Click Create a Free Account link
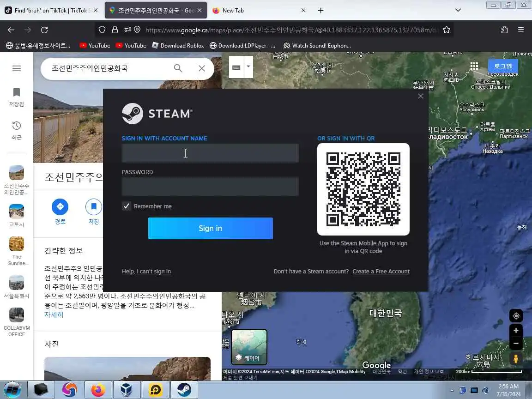The height and width of the screenshot is (399, 532). [x=381, y=272]
